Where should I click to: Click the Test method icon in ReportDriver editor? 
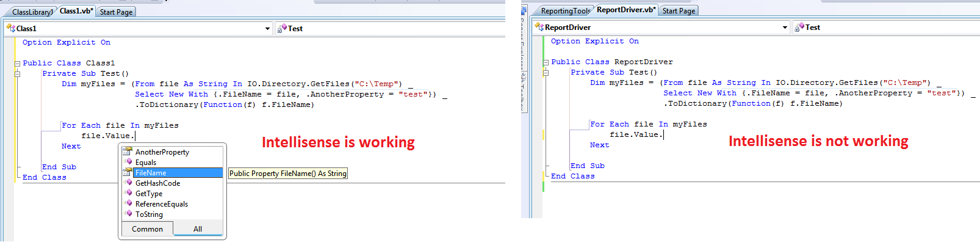click(x=799, y=28)
